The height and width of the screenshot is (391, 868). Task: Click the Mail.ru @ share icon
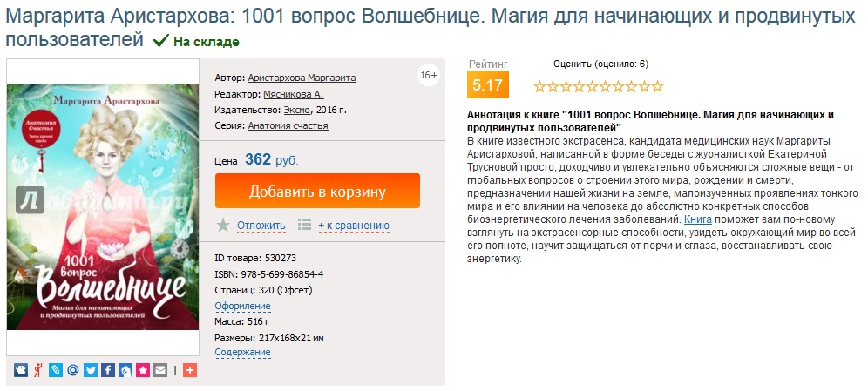73,370
